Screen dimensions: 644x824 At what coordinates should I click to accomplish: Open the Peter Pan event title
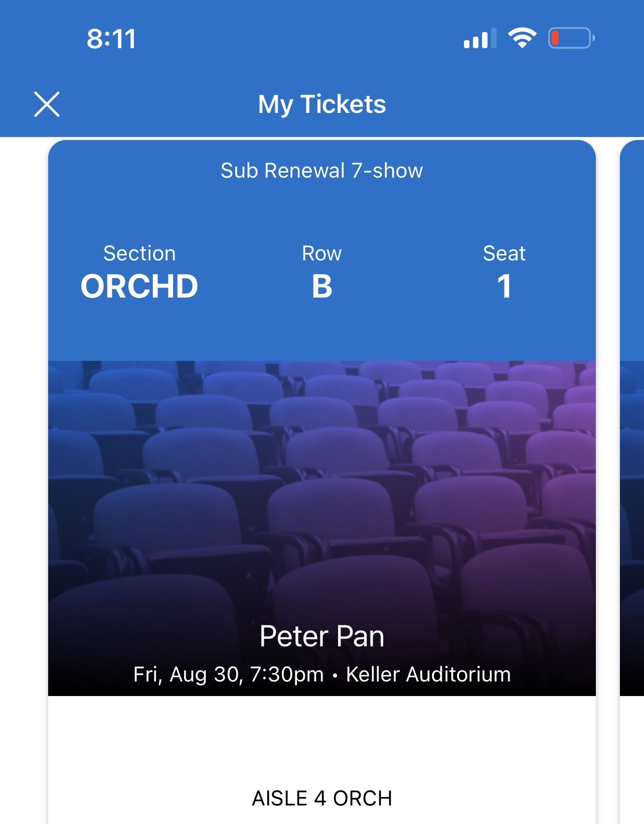[x=322, y=636]
